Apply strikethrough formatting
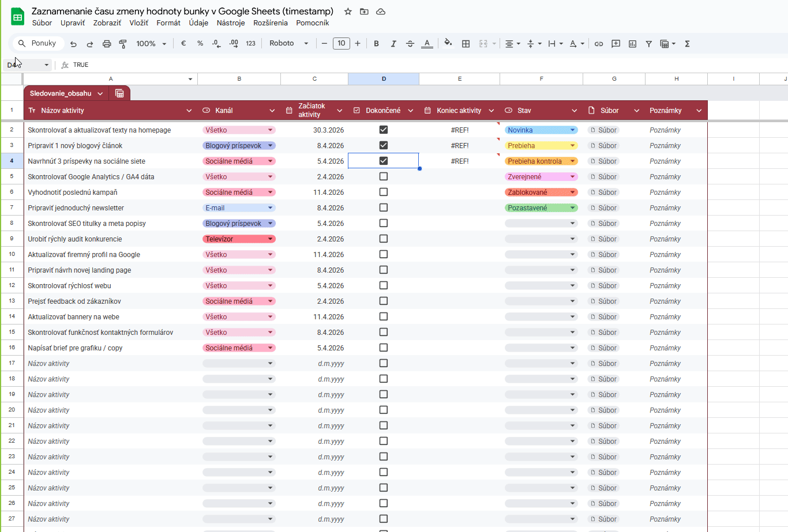 click(x=410, y=43)
